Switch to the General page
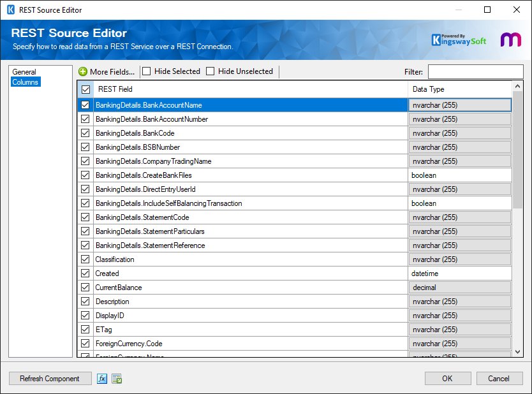The image size is (532, 394). pyautogui.click(x=24, y=72)
